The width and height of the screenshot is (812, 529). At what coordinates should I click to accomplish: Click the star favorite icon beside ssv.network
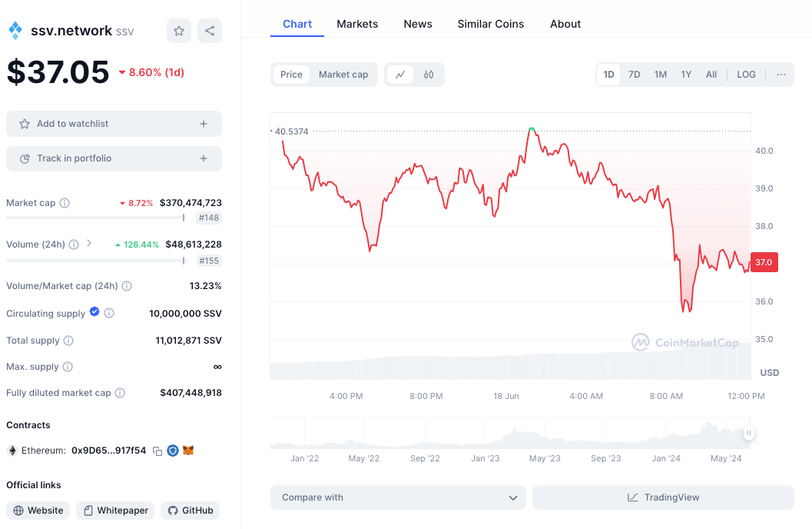coord(179,31)
